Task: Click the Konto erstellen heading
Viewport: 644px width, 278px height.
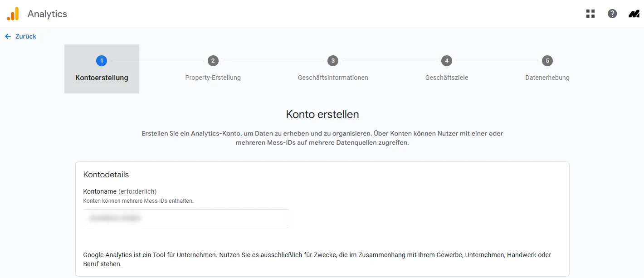Action: [x=322, y=114]
